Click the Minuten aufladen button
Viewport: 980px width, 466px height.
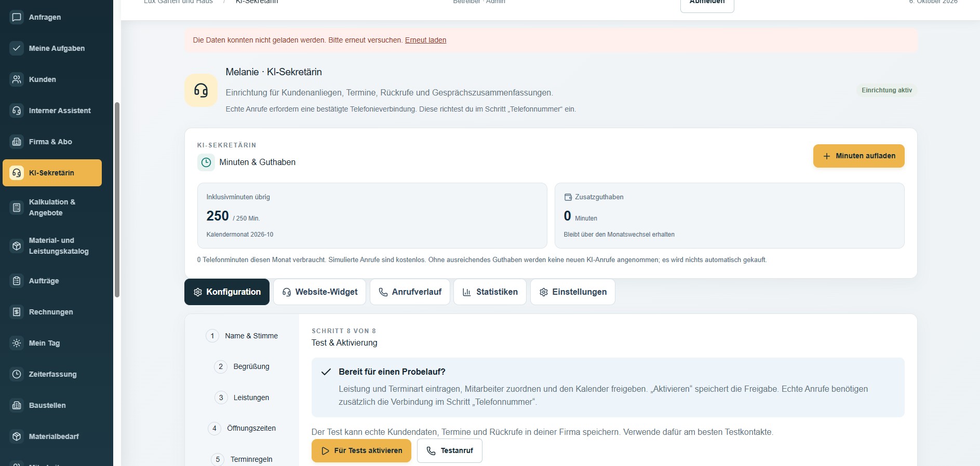pos(859,156)
